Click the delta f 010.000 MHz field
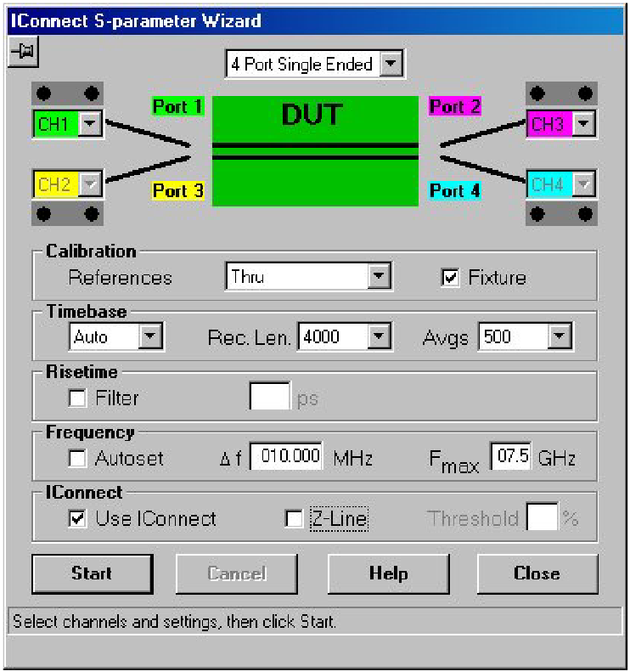 286,456
